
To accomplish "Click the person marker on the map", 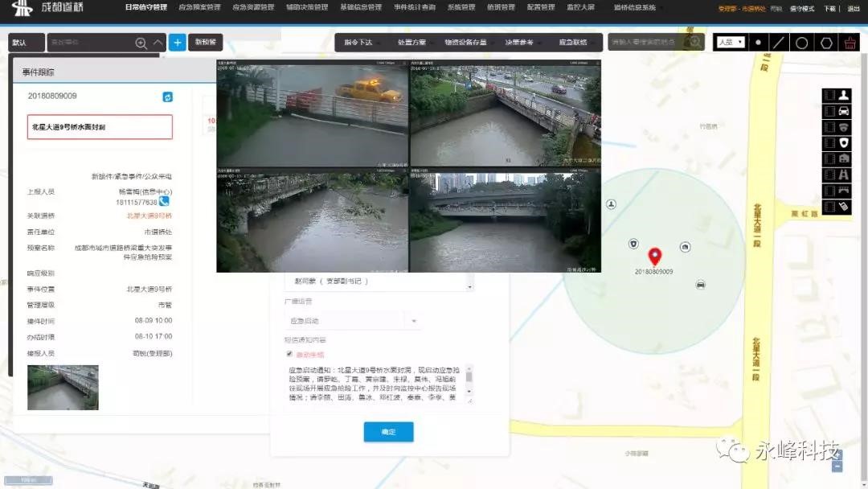I will tap(611, 204).
